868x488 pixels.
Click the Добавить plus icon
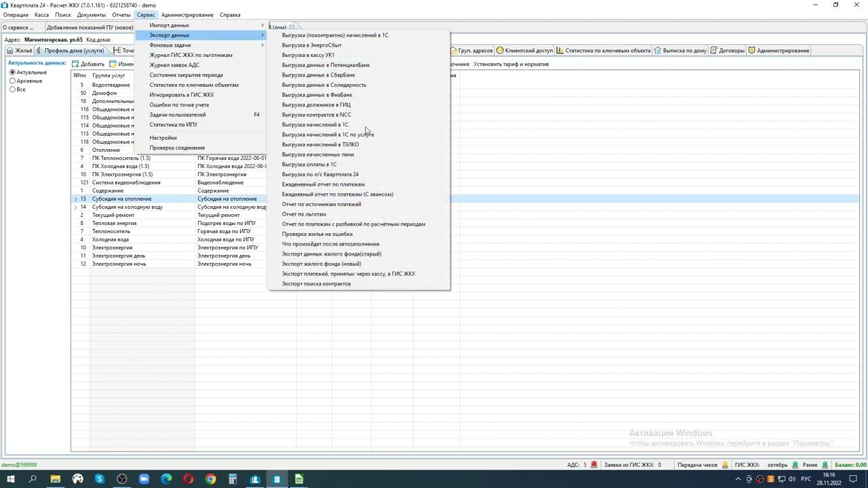click(76, 64)
